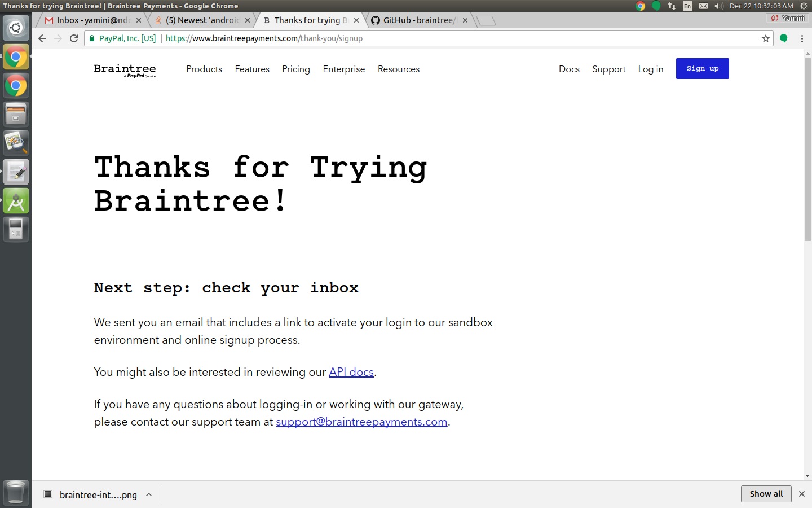This screenshot has width=812, height=508.
Task: Select the Thanks for trying Braintree tab
Action: pos(310,20)
